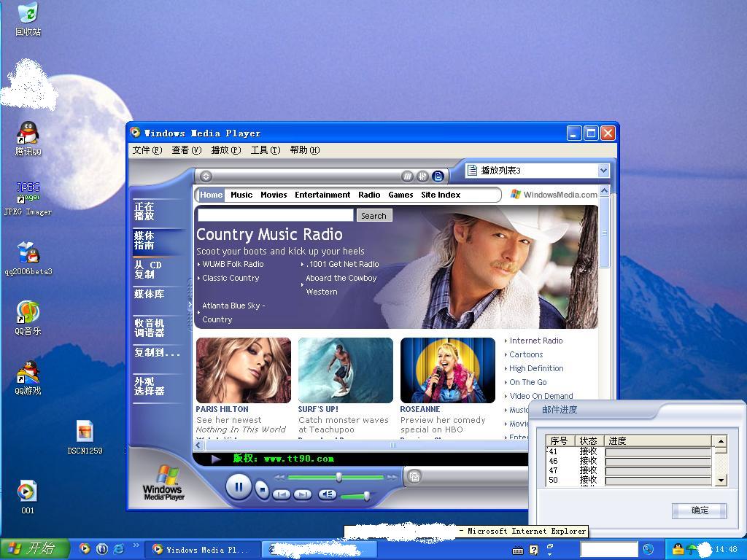Open the Entertainment tab in media guide
Viewport: 747px width, 560px height.
click(322, 195)
